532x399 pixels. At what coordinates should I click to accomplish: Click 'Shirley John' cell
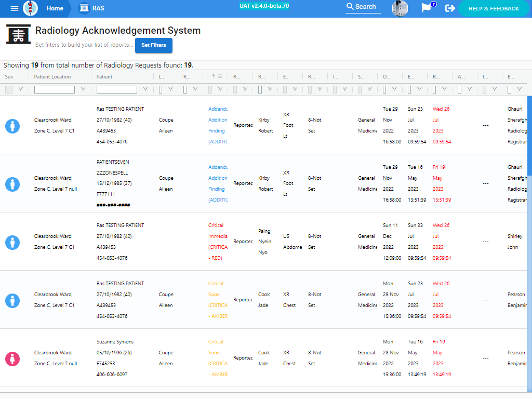(515, 242)
